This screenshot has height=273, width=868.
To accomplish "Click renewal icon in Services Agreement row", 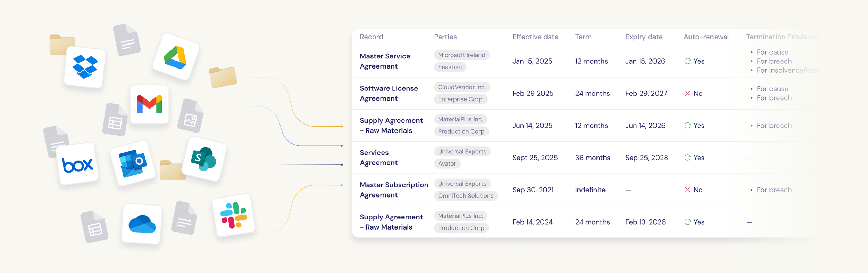I will [687, 158].
